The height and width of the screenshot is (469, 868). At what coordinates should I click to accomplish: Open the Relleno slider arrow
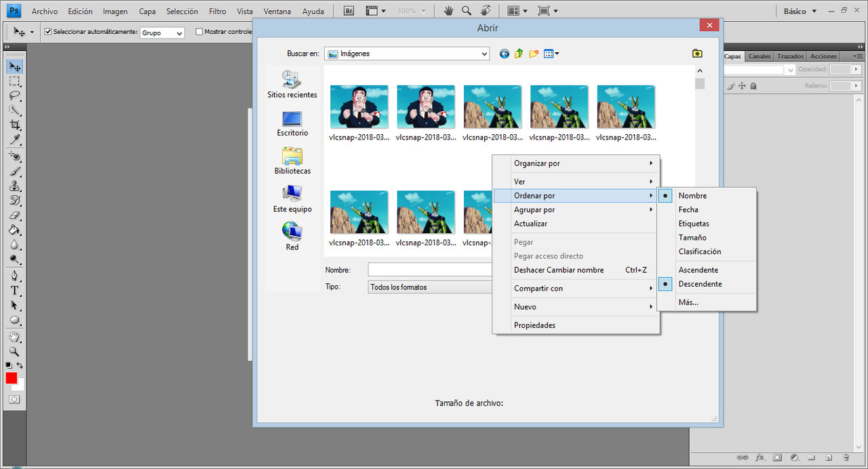coord(856,86)
